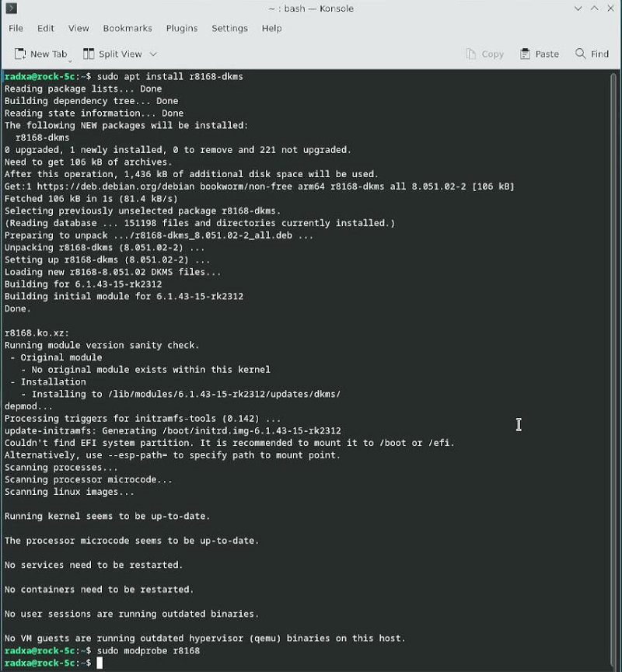Open the Help menu

click(x=271, y=28)
